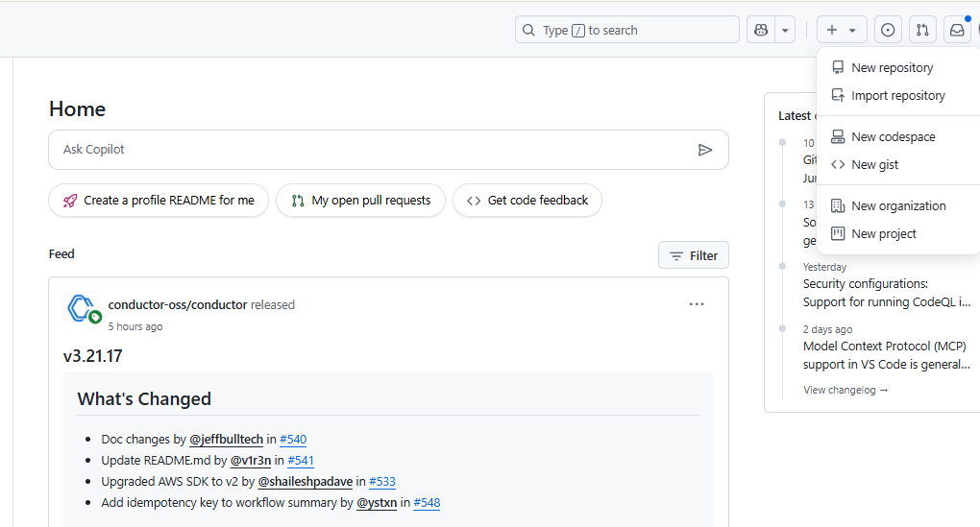This screenshot has height=527, width=980.
Task: Open the notifications inbox icon
Action: click(957, 30)
